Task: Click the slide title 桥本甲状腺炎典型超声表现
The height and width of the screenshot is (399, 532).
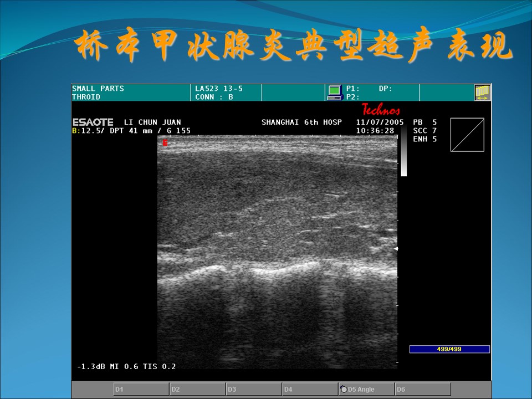Action: point(294,45)
